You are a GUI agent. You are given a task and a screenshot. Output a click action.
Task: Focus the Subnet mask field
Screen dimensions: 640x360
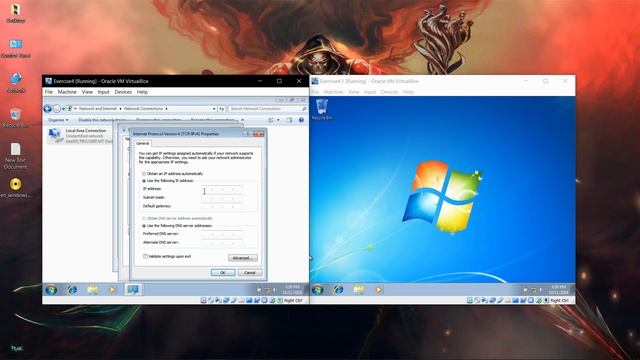(222, 198)
